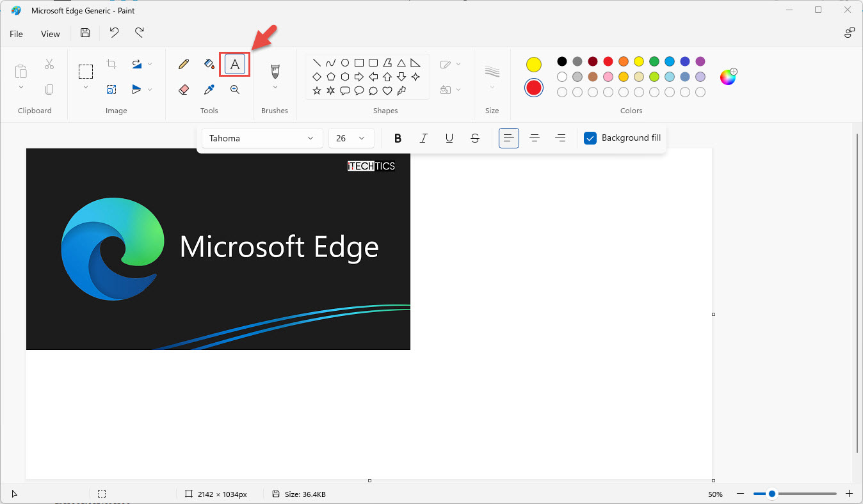Click the Redo arrow
The height and width of the screenshot is (504, 863).
(139, 33)
